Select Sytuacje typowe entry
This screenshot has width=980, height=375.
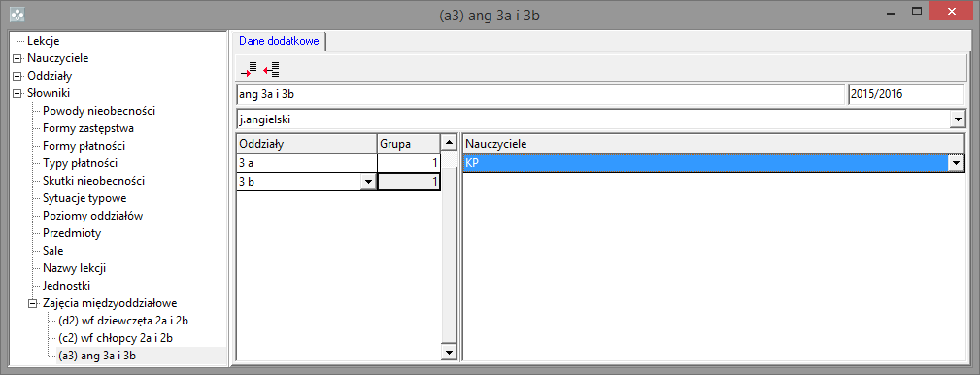click(84, 199)
